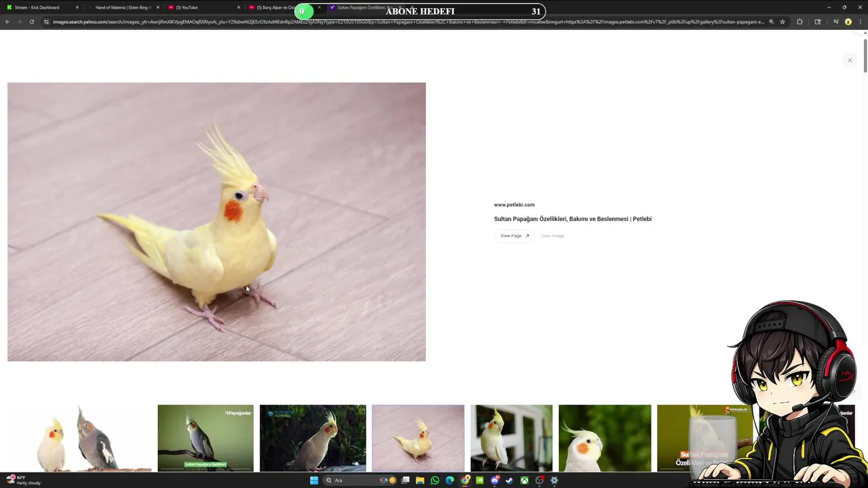Switch to Hand of Malenia Elden Ring tab
The height and width of the screenshot is (488, 868).
point(123,7)
